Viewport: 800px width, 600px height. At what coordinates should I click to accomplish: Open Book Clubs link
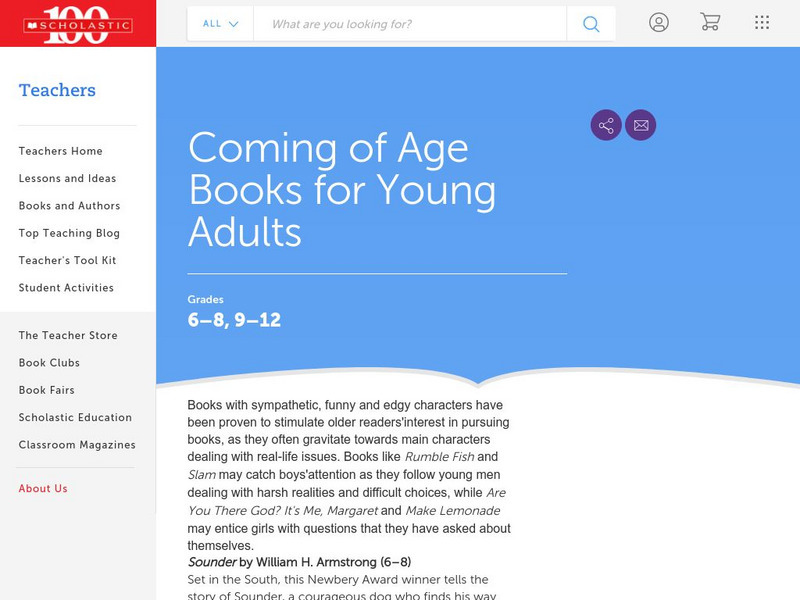[49, 363]
